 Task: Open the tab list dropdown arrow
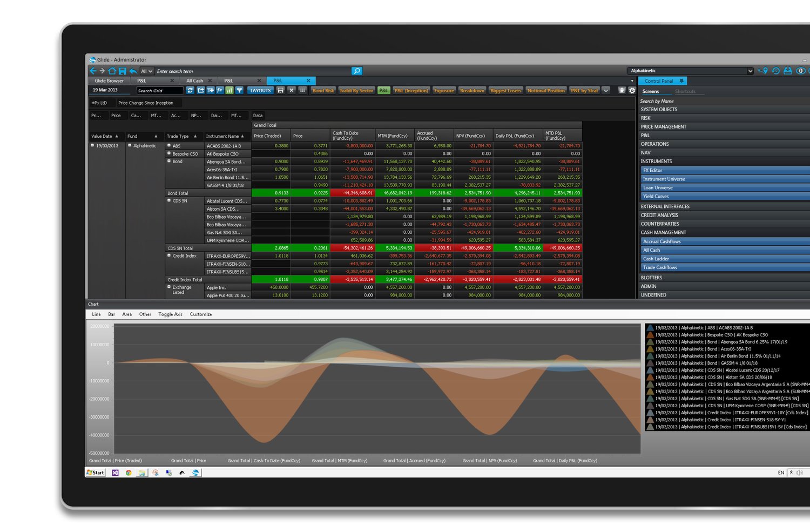[632, 81]
